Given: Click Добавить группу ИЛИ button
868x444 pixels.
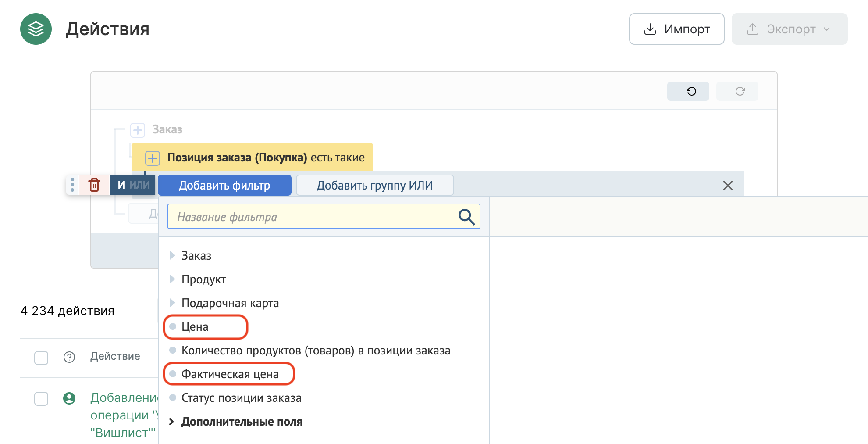Looking at the screenshot, I should pos(375,185).
